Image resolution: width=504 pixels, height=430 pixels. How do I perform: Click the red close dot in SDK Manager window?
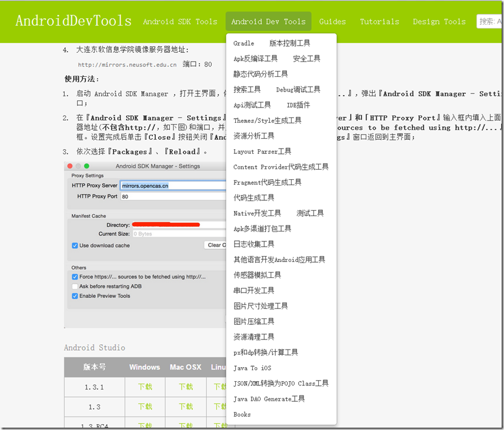tap(70, 166)
